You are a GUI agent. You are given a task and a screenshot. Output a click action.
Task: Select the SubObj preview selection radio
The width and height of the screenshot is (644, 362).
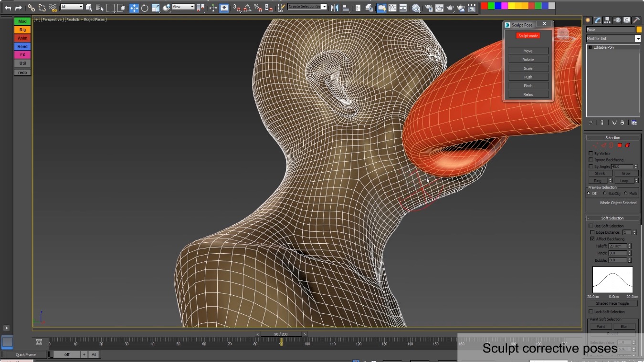click(605, 193)
